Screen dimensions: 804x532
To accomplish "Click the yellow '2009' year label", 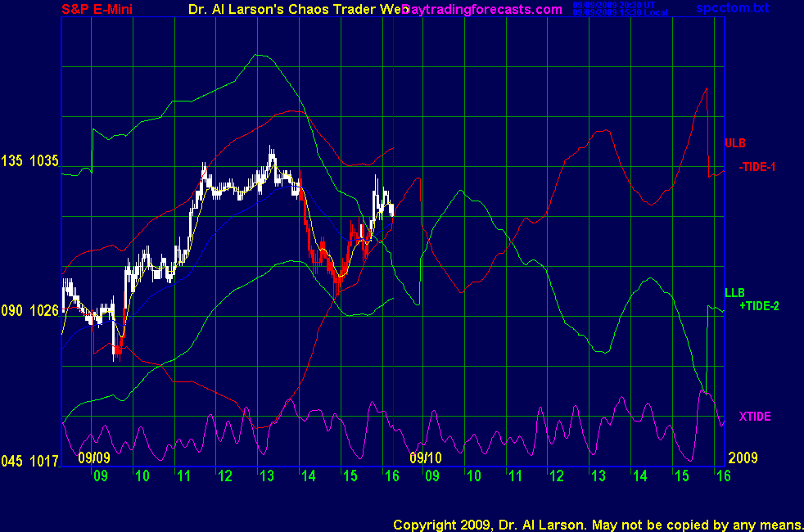I will point(743,458).
